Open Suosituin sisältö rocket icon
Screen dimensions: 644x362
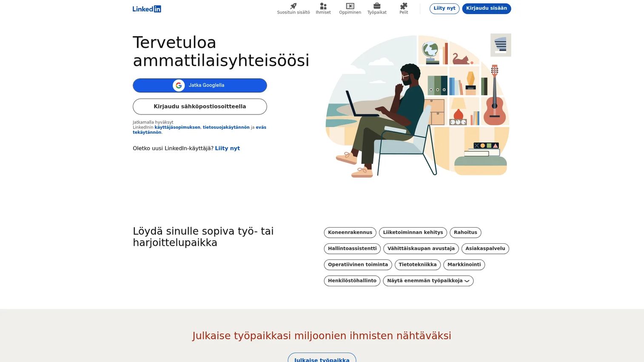294,6
